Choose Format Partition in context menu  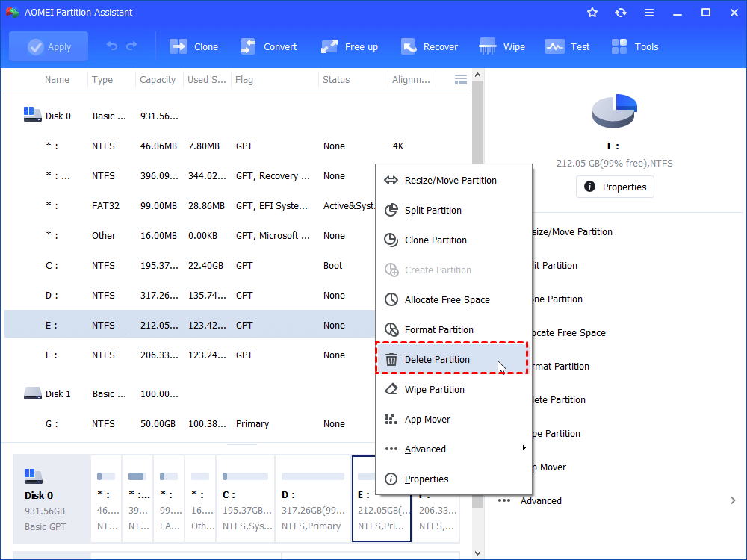point(453,329)
